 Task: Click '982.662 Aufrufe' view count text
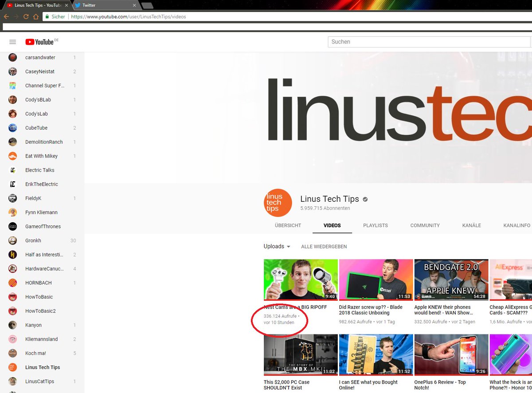[356, 322]
